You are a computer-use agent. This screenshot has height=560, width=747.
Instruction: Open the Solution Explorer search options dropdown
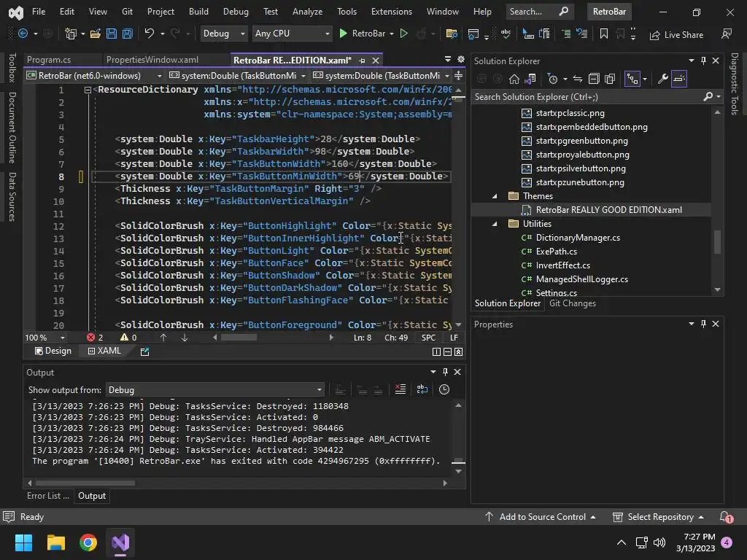[719, 97]
